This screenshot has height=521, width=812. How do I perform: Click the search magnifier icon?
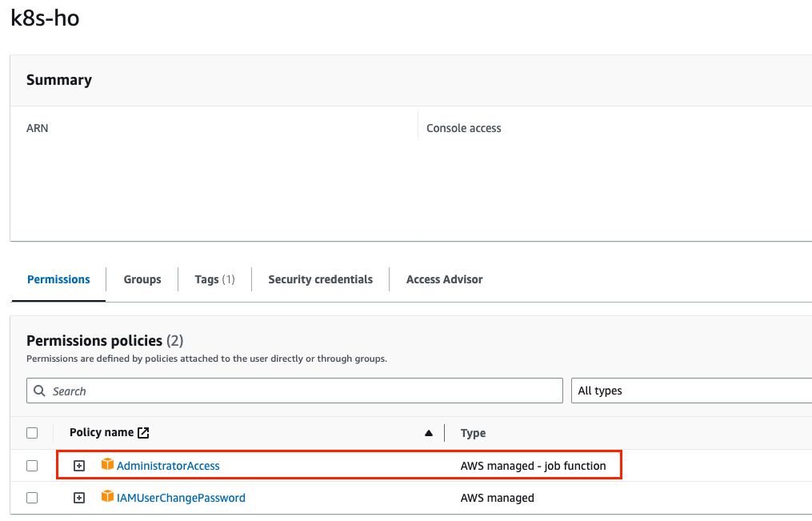click(39, 391)
